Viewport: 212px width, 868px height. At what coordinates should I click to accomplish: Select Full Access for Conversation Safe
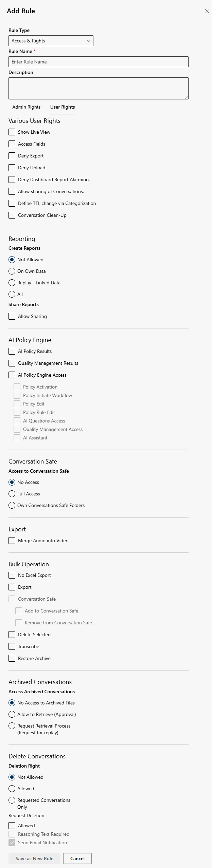(12, 494)
